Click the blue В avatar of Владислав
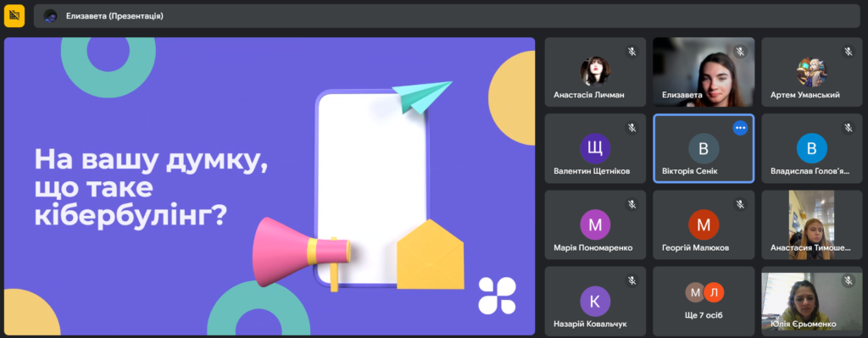The image size is (868, 338). point(812,148)
